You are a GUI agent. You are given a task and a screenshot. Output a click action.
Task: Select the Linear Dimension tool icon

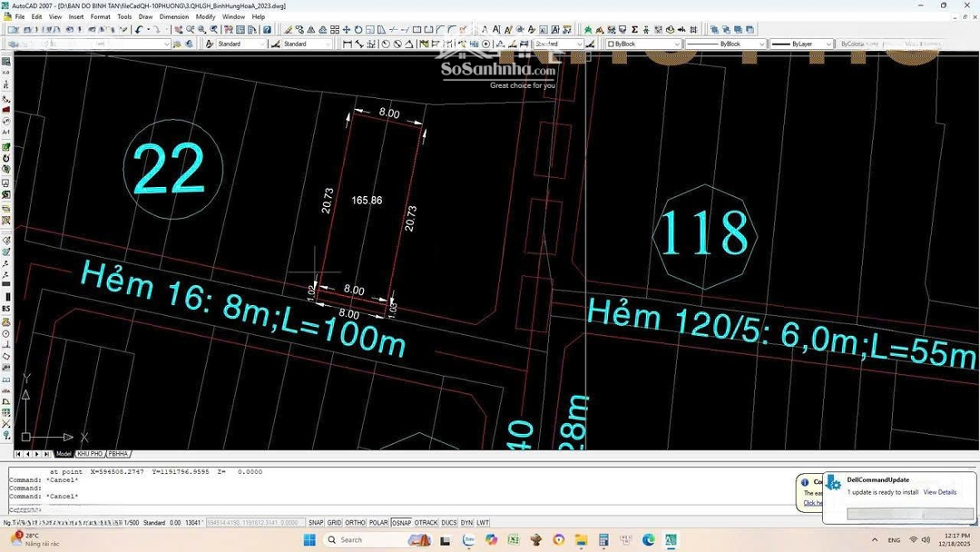[348, 44]
